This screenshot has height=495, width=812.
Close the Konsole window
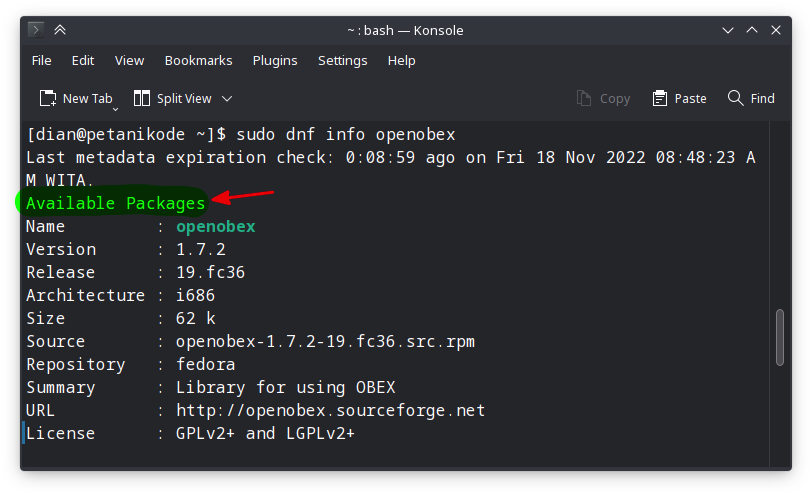tap(776, 30)
